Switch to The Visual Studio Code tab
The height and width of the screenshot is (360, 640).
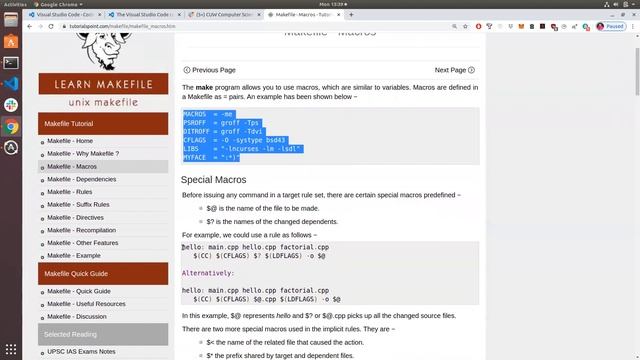[144, 15]
